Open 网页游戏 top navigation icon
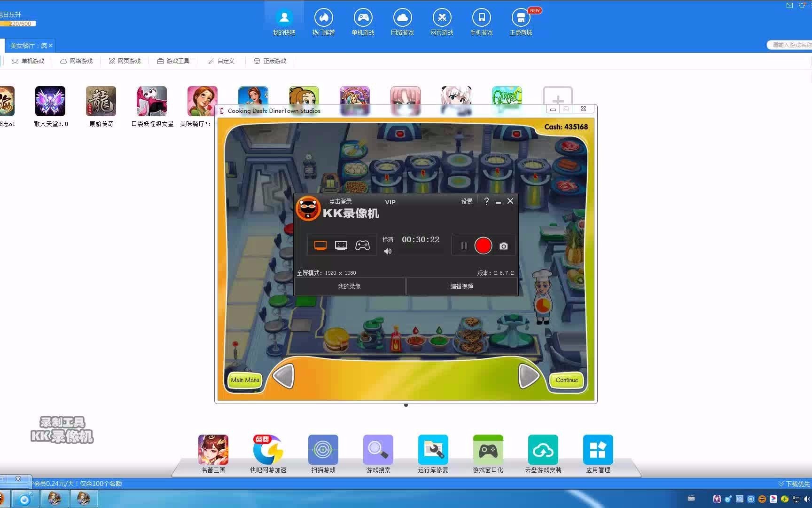Viewport: 812px width, 508px height. (x=442, y=22)
